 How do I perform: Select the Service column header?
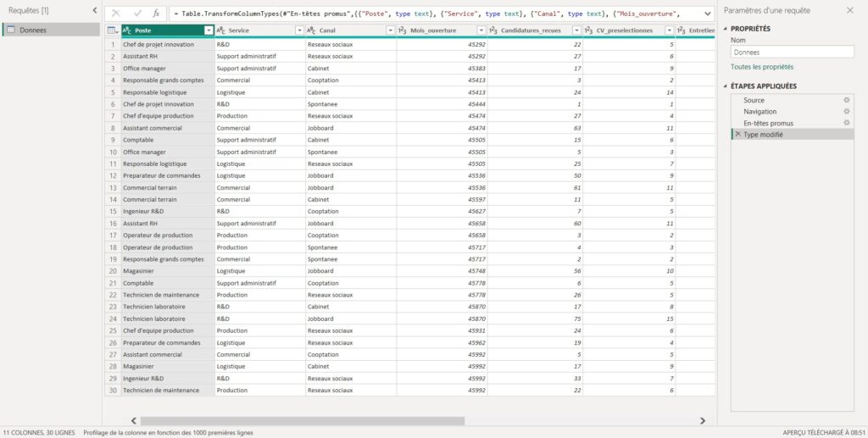click(x=260, y=30)
